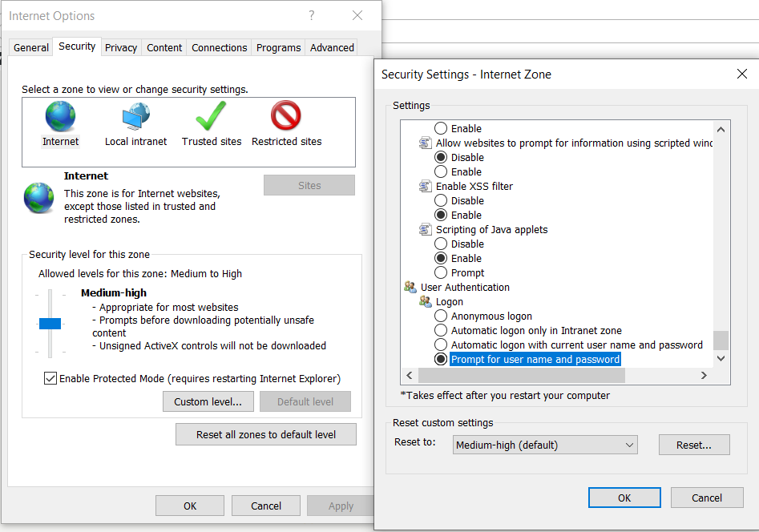Select Anonymous logon radio button
This screenshot has height=532, width=759.
[x=441, y=316]
